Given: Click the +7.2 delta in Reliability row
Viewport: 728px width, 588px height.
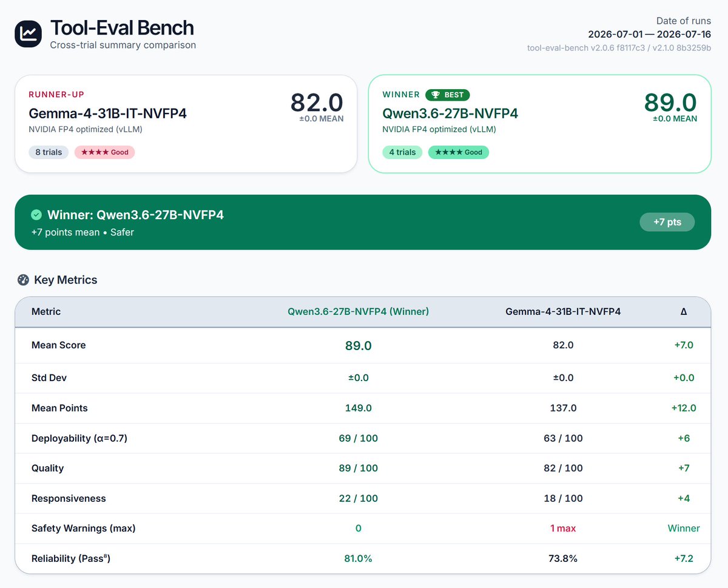Looking at the screenshot, I should click(x=684, y=558).
